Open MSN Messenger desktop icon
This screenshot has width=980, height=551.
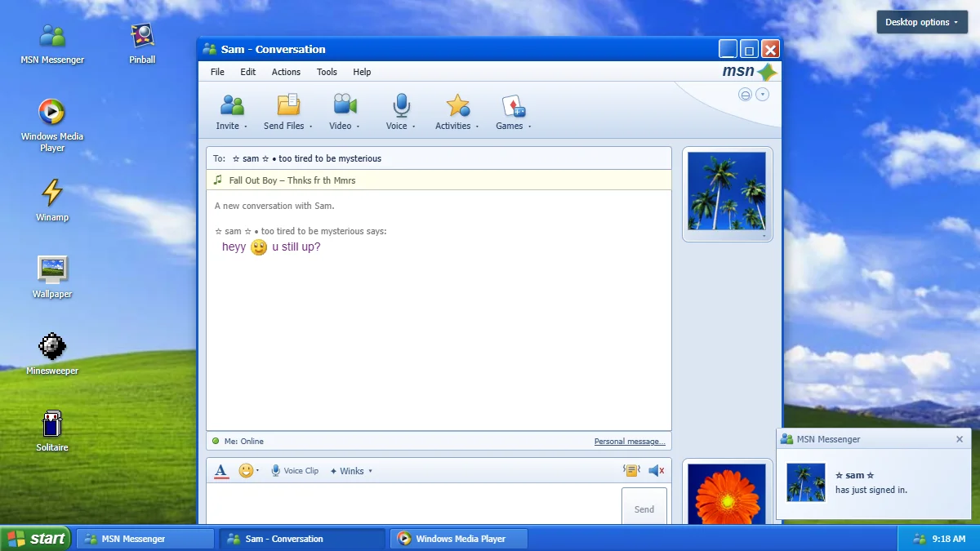[52, 36]
